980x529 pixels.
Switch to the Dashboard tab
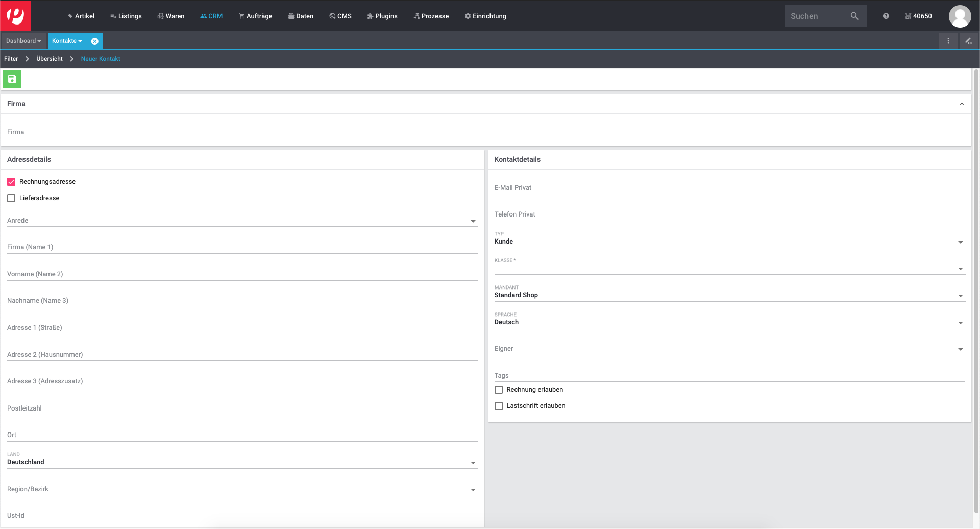point(23,41)
